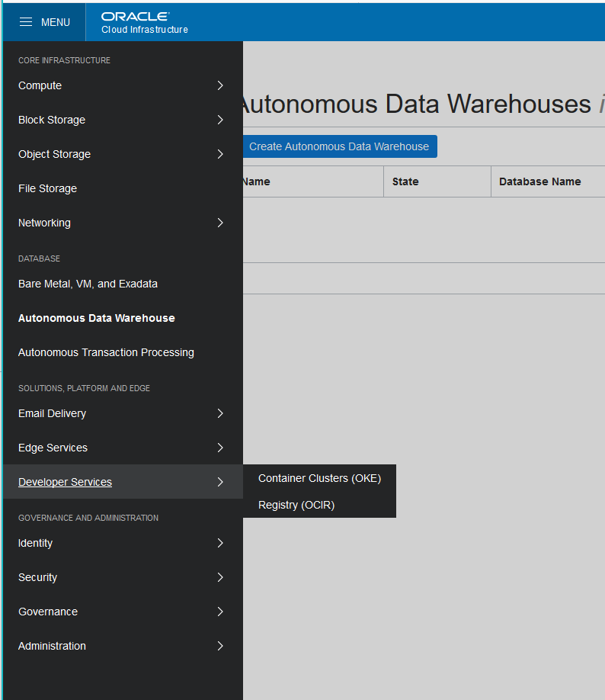Click the State column header
Screen dimensions: 605x700
pos(405,181)
